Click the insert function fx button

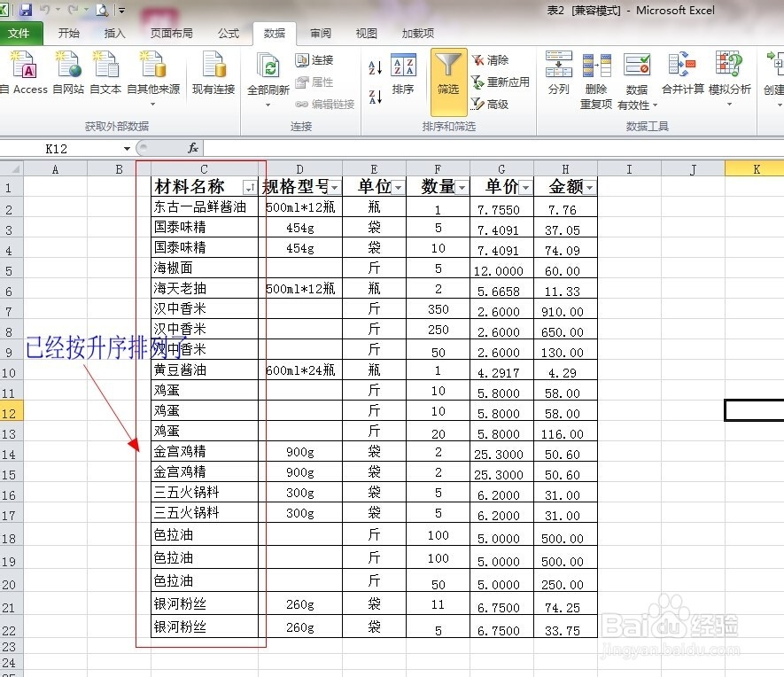[193, 148]
